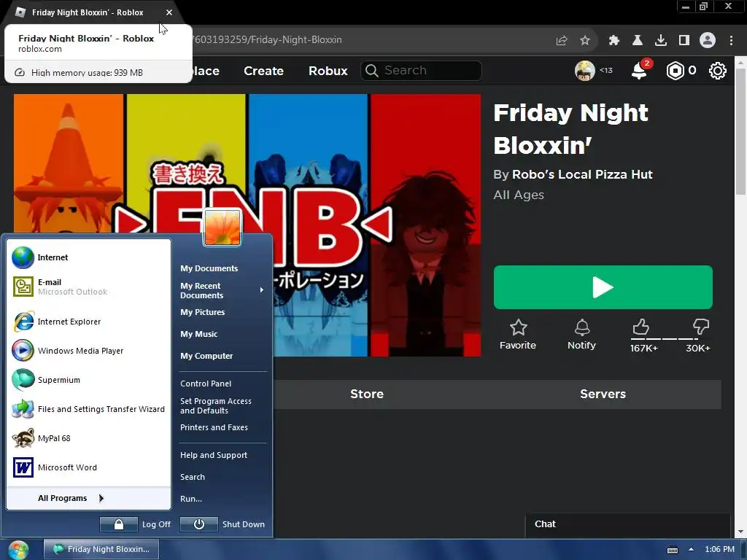Open Robo's Local Pizza Hut creator link
The width and height of the screenshot is (747, 560).
(581, 175)
